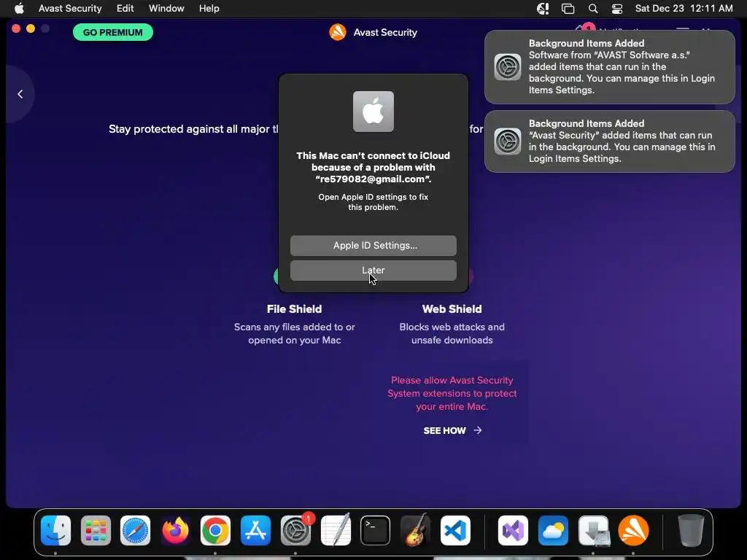
Task: Click the Web Shield heading
Action: pyautogui.click(x=452, y=309)
